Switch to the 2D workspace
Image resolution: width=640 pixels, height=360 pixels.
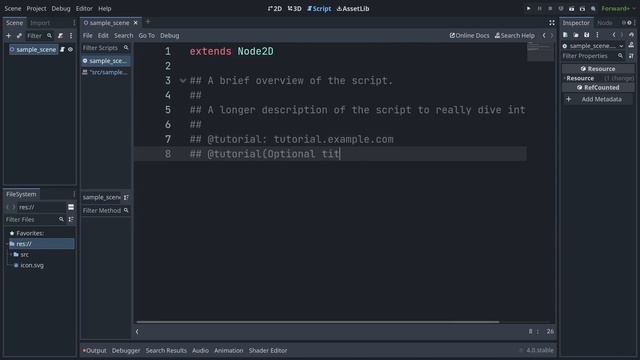pyautogui.click(x=275, y=9)
